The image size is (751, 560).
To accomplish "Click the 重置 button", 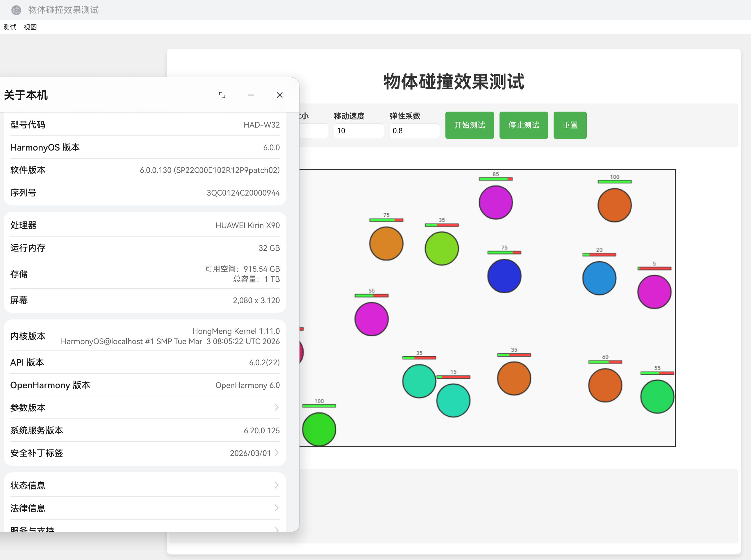I will pyautogui.click(x=570, y=125).
